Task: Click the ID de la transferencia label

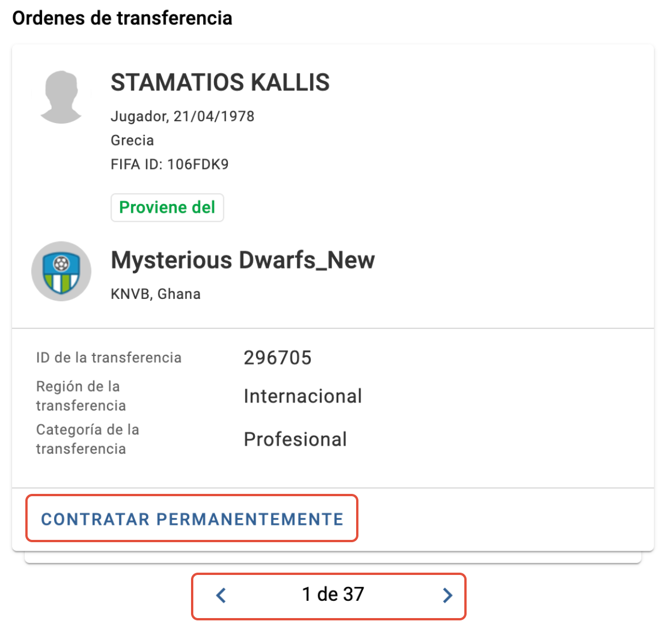Action: 109,358
